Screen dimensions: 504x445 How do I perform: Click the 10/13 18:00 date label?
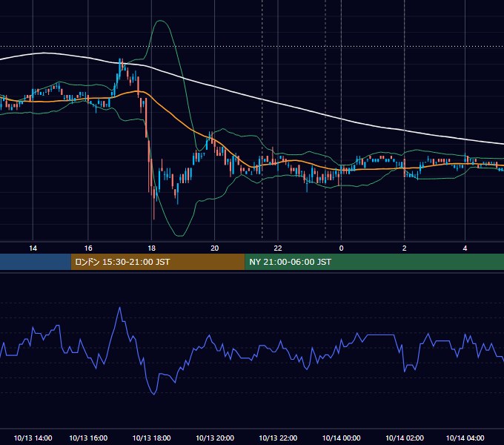coord(151,438)
